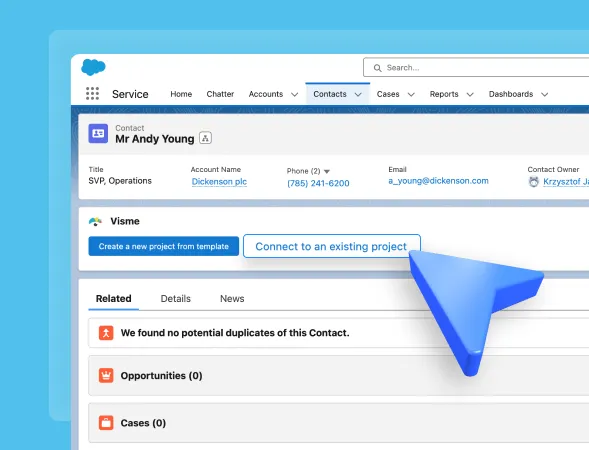
Task: Click the Opportunities crown icon
Action: click(x=106, y=376)
